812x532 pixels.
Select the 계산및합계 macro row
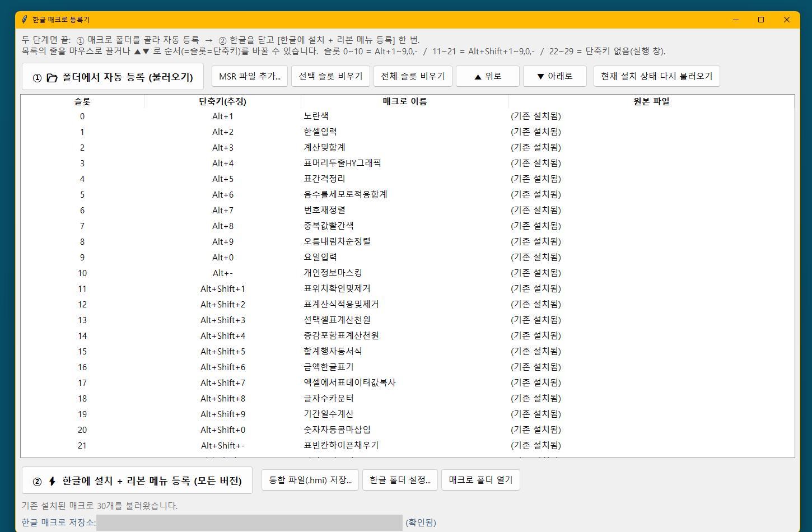click(408, 147)
